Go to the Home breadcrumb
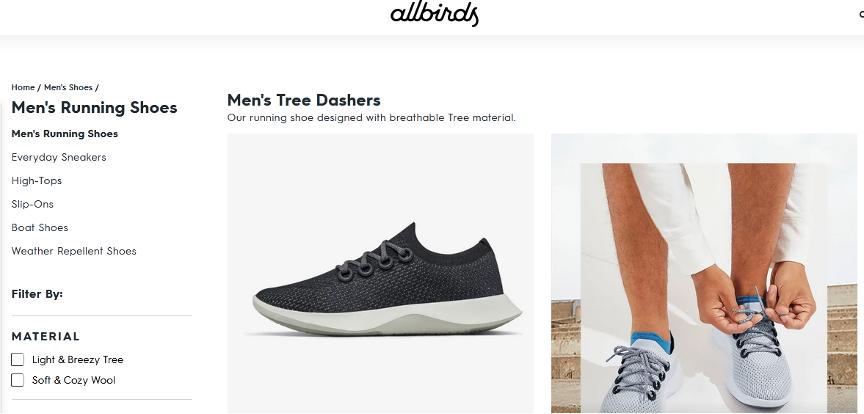Image resolution: width=864 pixels, height=414 pixels. coord(23,87)
